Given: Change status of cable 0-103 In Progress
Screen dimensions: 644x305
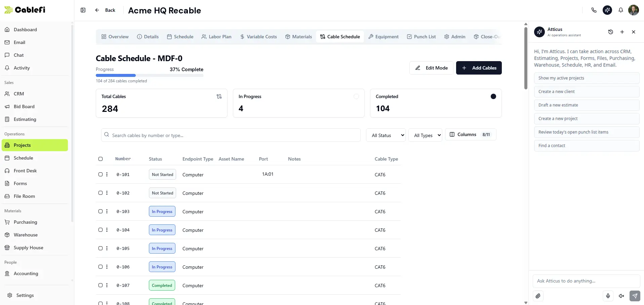Looking at the screenshot, I should pos(162,211).
